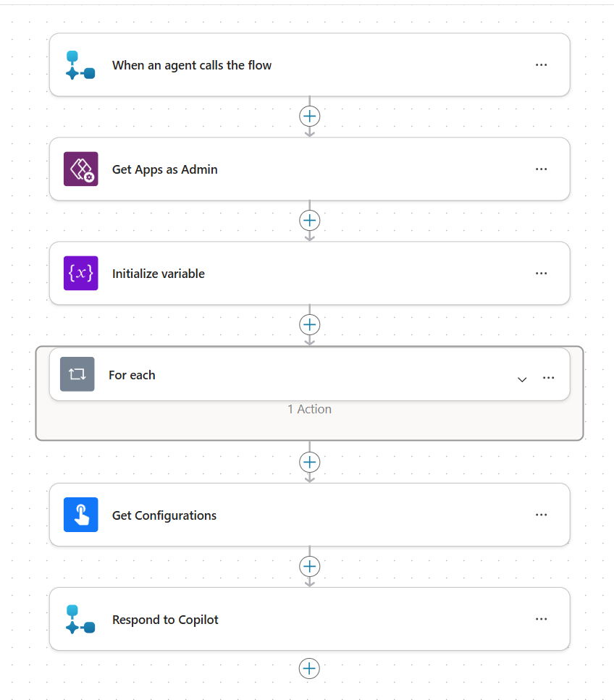Screen dimensions: 614x700
Task: Click the '1 Action' label in For each
Action: 309,409
